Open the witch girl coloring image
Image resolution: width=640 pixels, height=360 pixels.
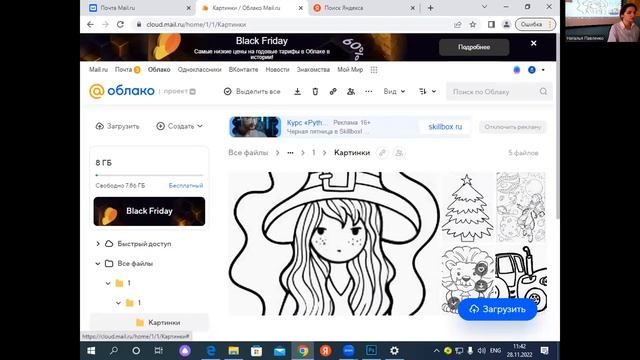334,244
